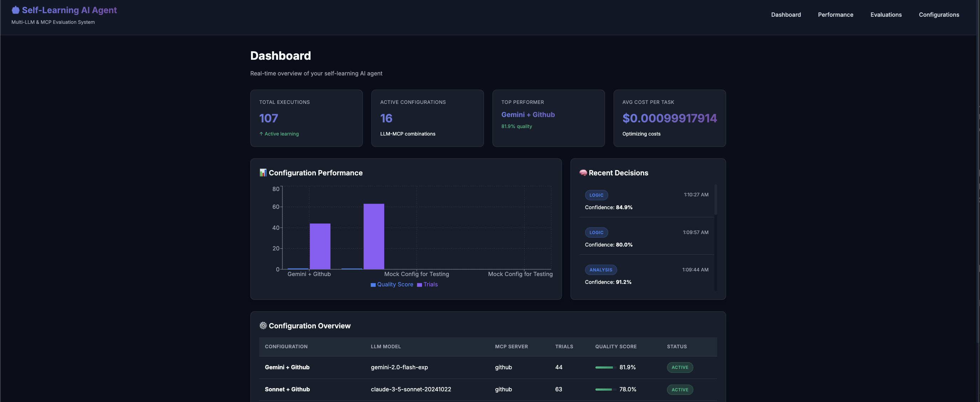Open the Configurations nav item
The height and width of the screenshot is (402, 980).
point(939,15)
